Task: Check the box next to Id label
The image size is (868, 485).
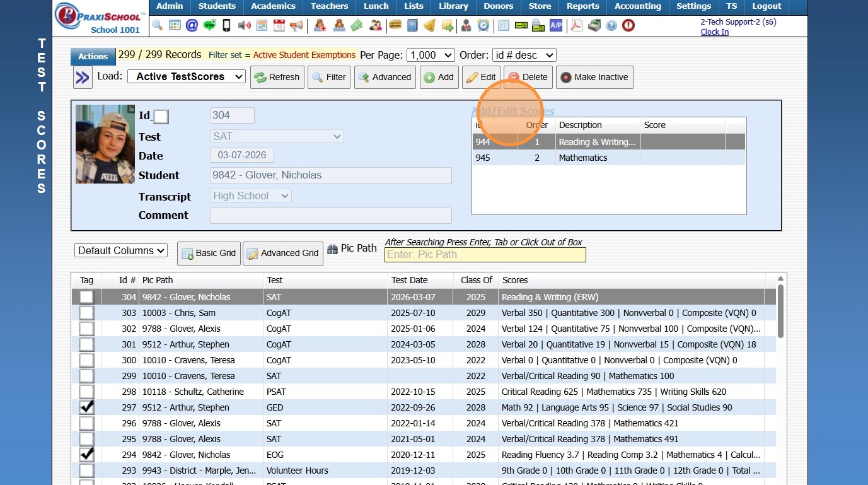Action: 161,117
